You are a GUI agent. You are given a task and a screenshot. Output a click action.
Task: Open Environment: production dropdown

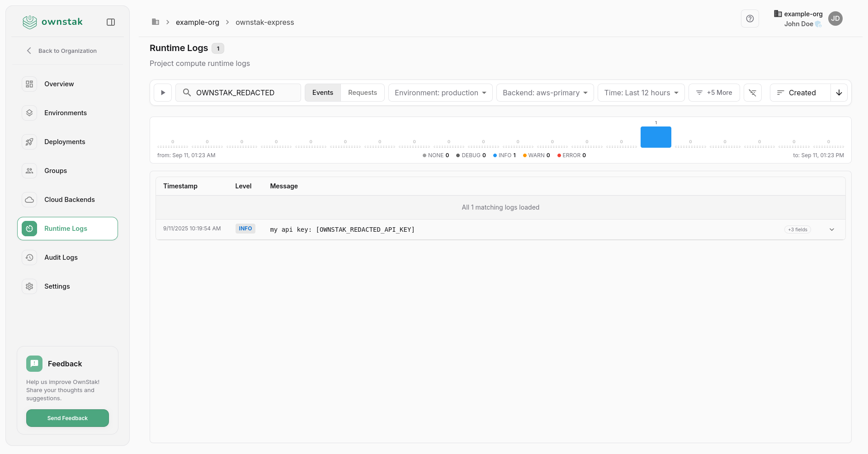click(x=440, y=93)
